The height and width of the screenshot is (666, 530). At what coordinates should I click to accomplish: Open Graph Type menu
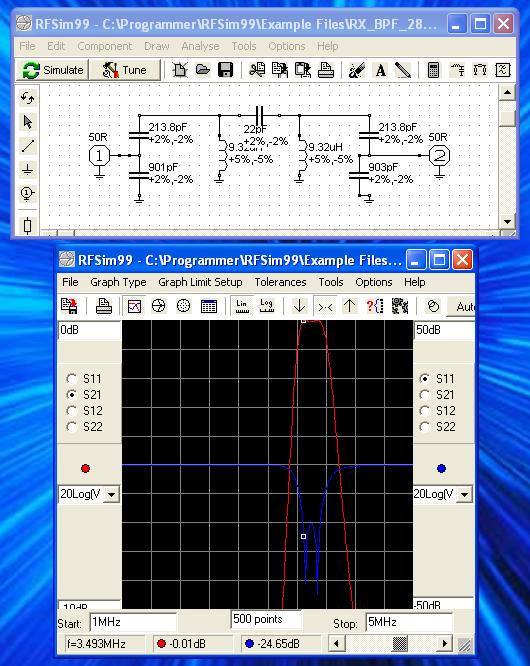pyautogui.click(x=118, y=282)
